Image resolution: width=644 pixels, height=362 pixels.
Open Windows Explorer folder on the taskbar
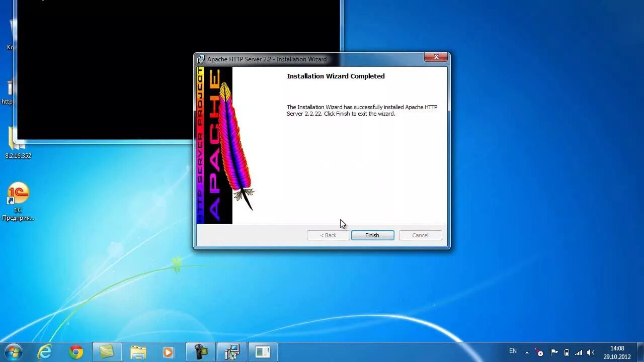point(138,352)
